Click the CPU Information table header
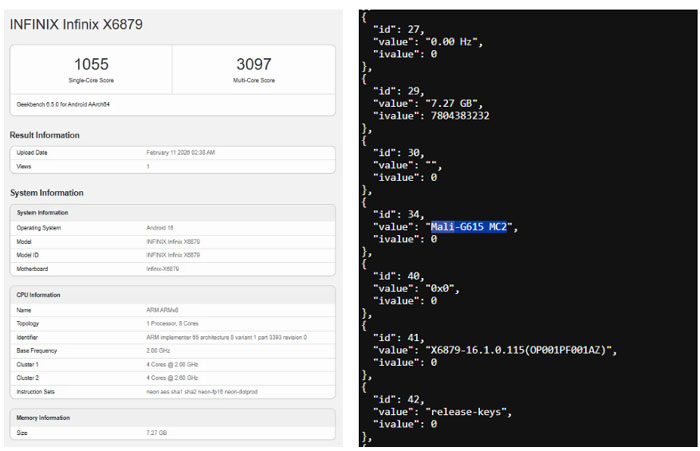Viewport: 700px width, 451px height. (x=45, y=295)
